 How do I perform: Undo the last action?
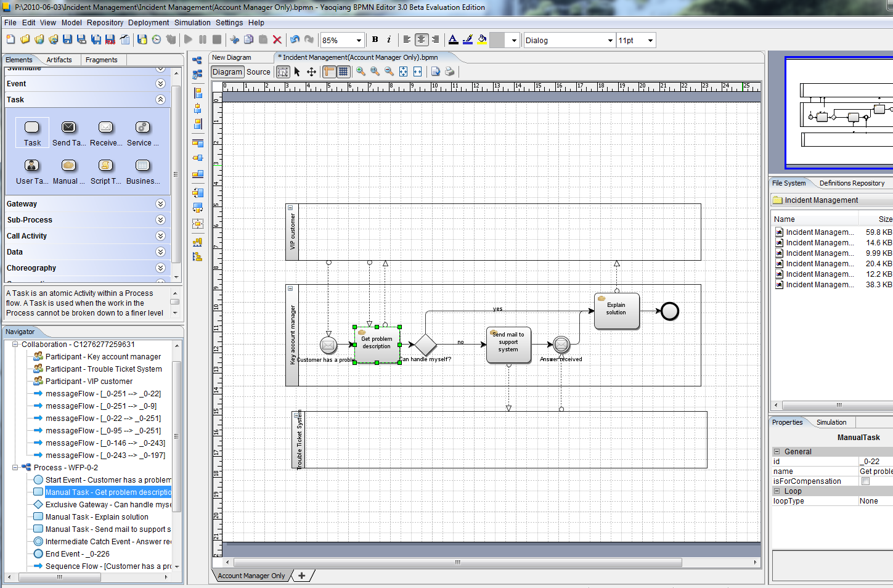pyautogui.click(x=295, y=39)
